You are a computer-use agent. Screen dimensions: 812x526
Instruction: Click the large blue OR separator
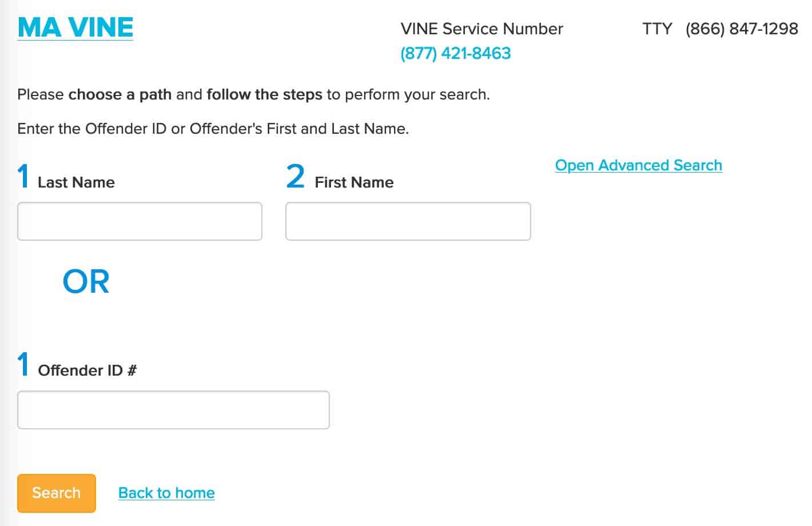pos(86,281)
